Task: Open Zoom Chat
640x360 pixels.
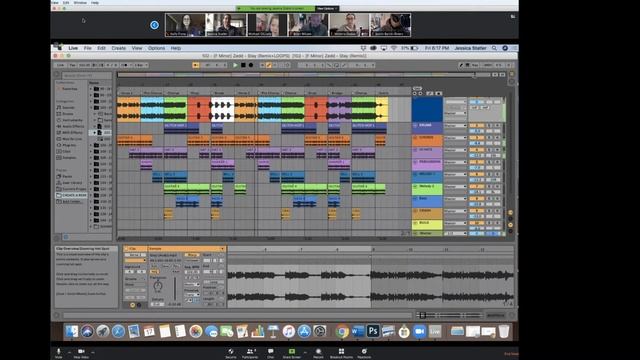Action: [271, 353]
